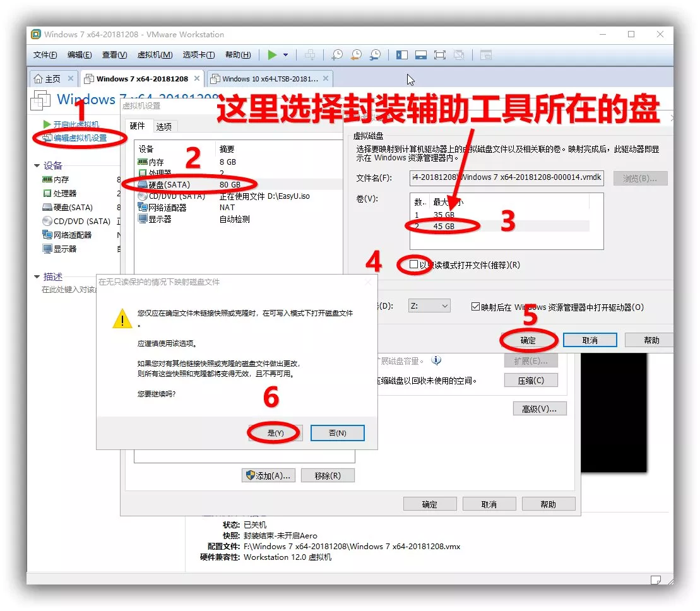Select 内存 row in settings hardware list
Viewport: 700px width, 611px height.
239,162
